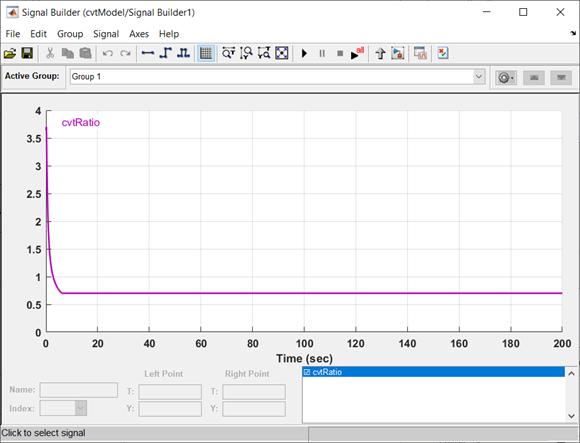Select the pulse signal tool
The image size is (580, 443).
click(183, 54)
